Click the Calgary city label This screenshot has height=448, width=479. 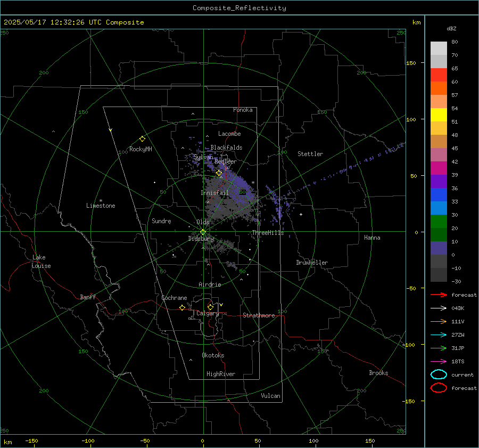click(x=208, y=313)
